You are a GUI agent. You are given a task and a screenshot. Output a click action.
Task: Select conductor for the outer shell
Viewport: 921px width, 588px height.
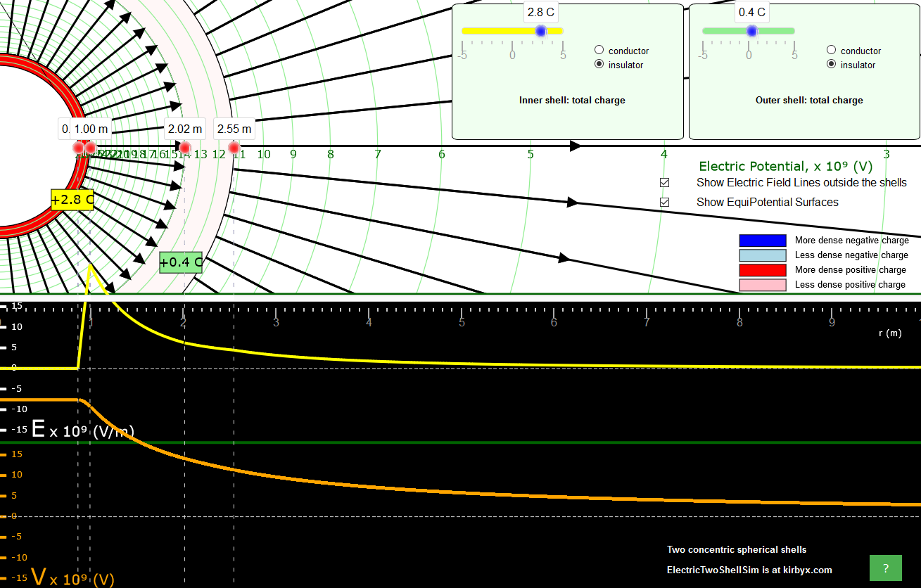(832, 50)
